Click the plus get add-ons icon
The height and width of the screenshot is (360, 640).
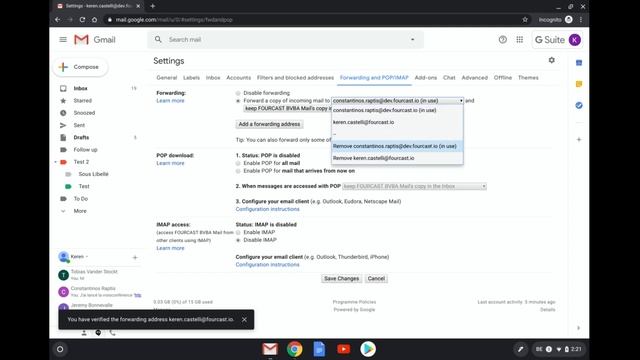click(579, 140)
